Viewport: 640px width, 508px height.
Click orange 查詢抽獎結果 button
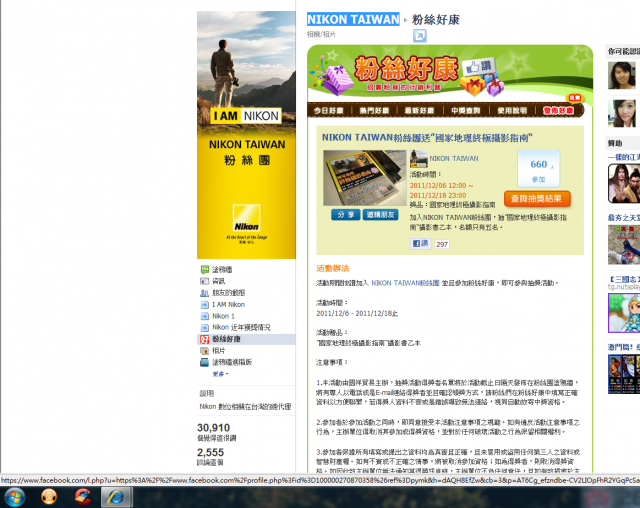(x=537, y=199)
